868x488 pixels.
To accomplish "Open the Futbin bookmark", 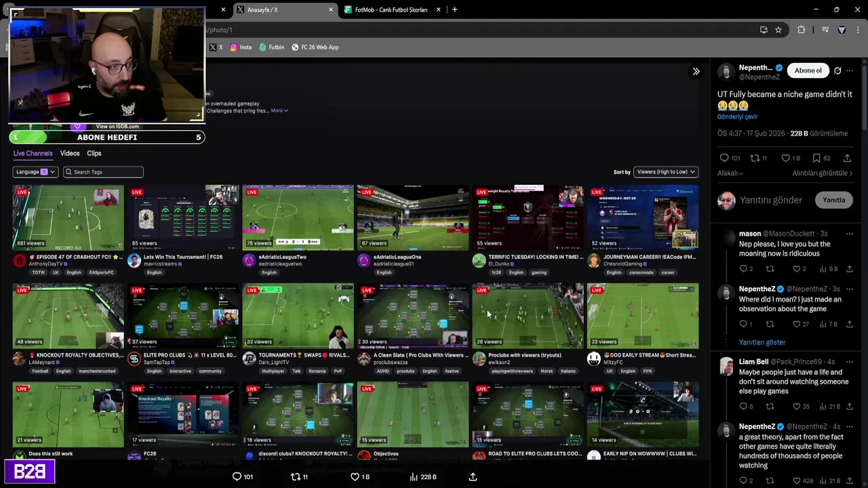I will [x=271, y=47].
